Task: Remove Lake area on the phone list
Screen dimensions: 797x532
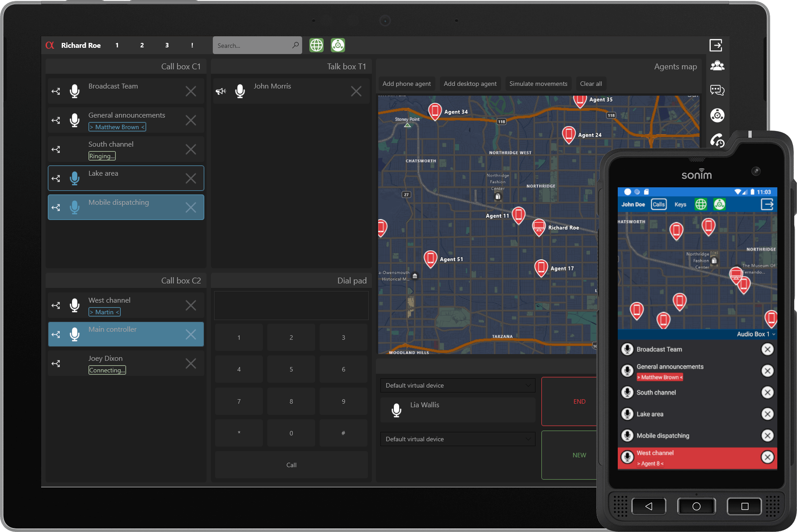Action: [767, 414]
